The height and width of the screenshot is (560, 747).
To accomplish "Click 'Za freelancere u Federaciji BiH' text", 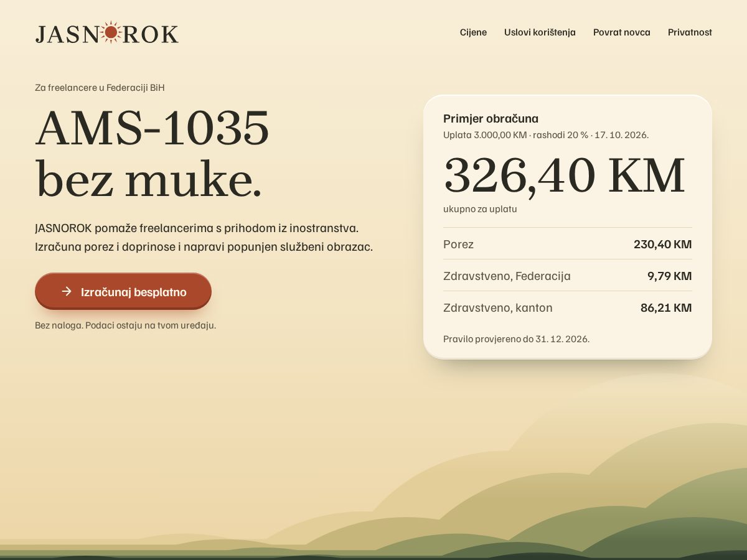I will click(x=100, y=88).
